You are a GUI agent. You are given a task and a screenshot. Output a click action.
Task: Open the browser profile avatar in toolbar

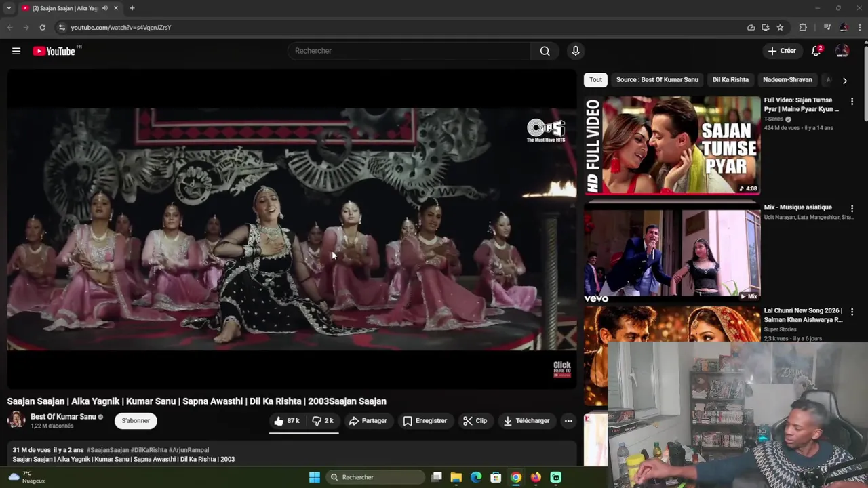point(843,28)
